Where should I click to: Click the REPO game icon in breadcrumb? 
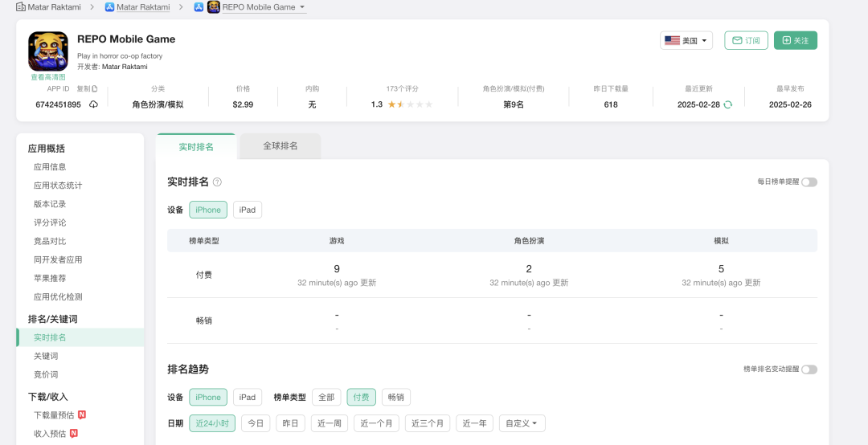pos(214,7)
